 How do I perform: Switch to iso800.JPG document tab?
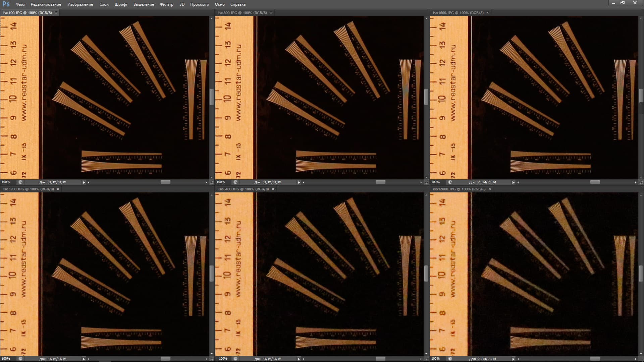[242, 13]
